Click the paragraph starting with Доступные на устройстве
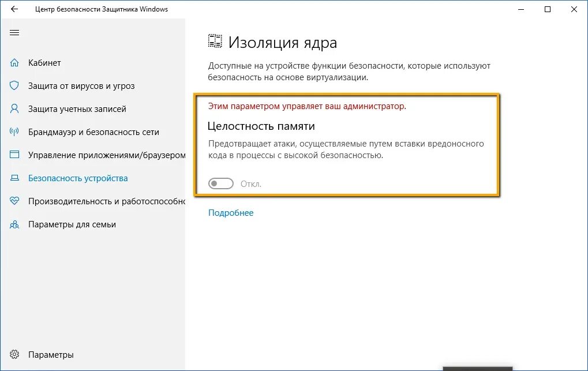Screen dimensions: 588x371 coord(350,72)
